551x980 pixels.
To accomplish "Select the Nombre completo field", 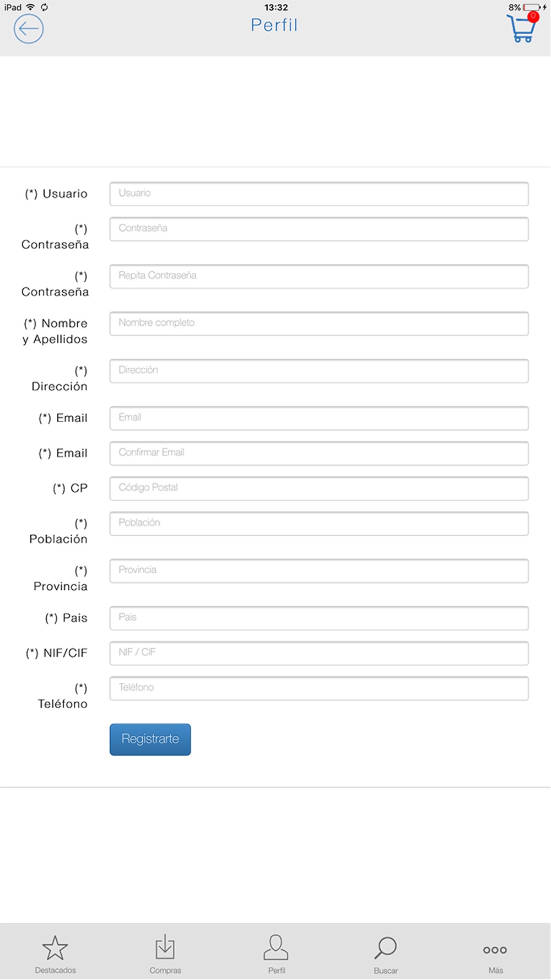I will [319, 323].
